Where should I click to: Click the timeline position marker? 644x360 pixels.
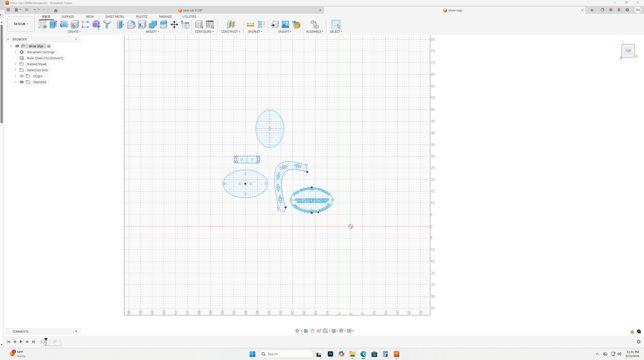[x=46, y=340]
